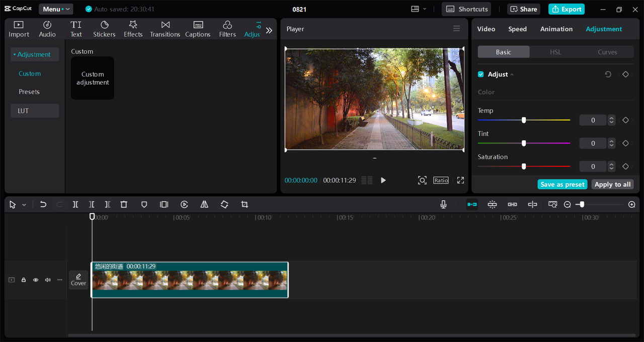The image size is (644, 342).
Task: Click the Mirror flip icon
Action: 204,204
